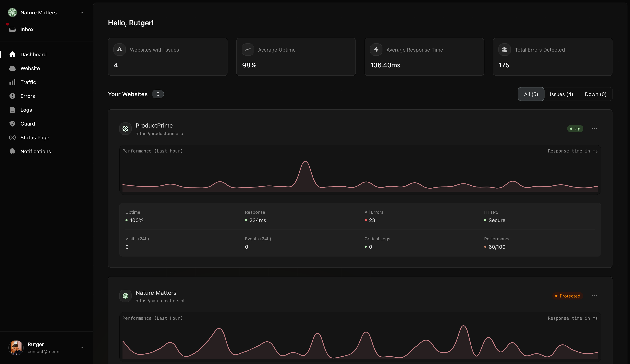
Task: Expand the Rutger account menu chevron
Action: (81, 347)
